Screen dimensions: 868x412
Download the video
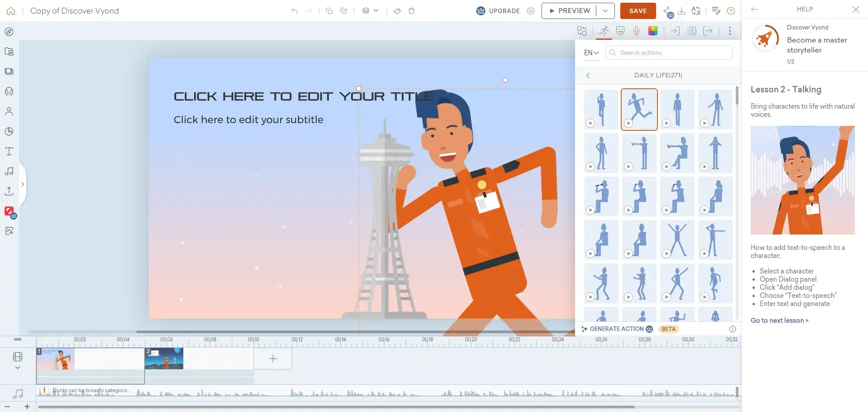pyautogui.click(x=681, y=11)
